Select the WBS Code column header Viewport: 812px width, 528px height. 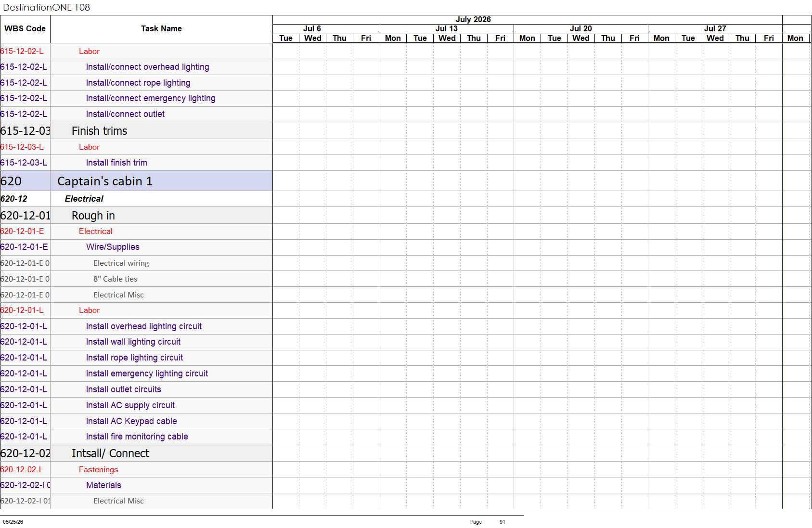tap(25, 29)
